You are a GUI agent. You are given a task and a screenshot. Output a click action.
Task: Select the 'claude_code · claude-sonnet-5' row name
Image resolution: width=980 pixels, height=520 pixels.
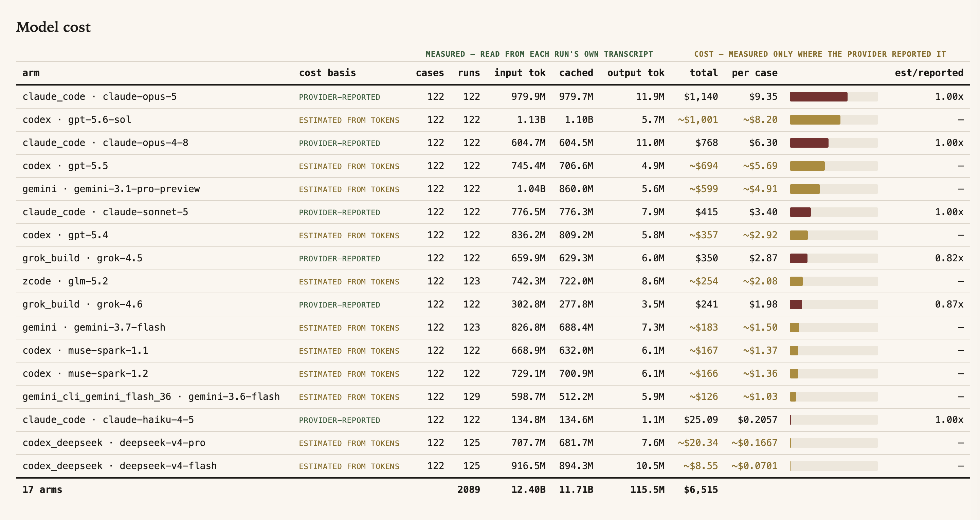105,212
